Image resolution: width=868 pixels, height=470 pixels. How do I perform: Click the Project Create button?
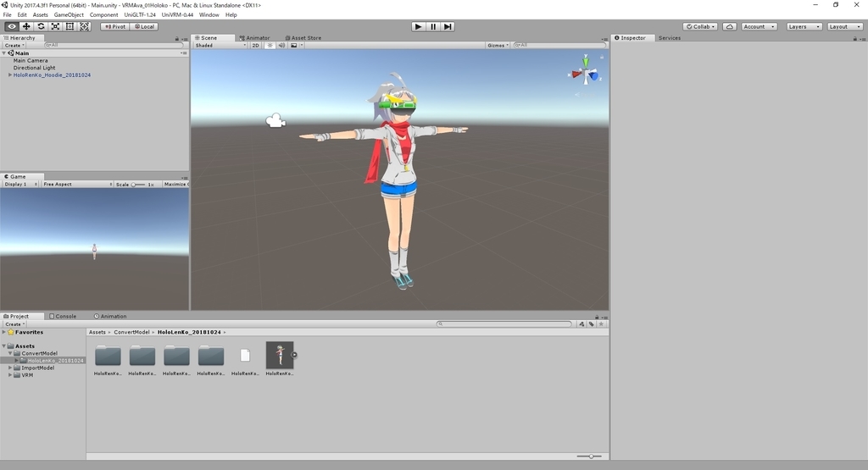tap(14, 324)
